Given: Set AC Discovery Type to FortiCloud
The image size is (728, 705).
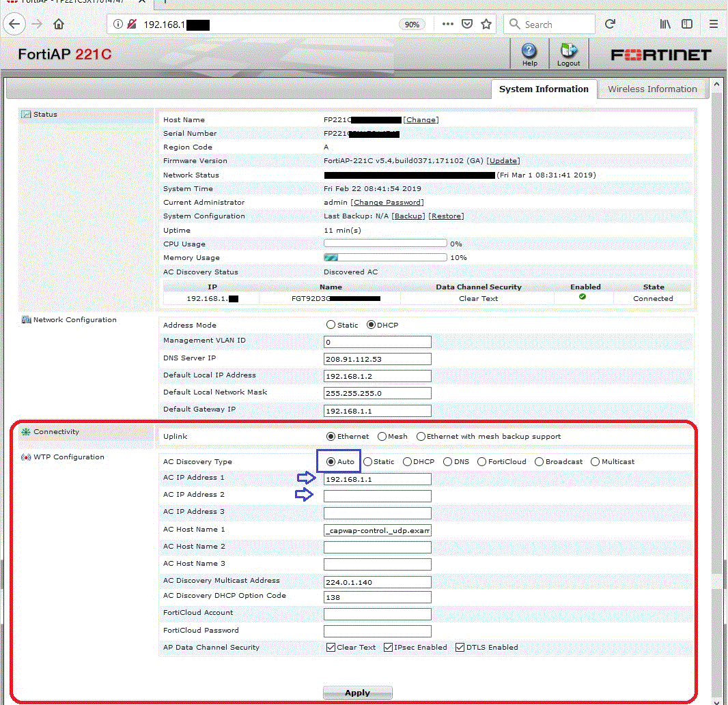Looking at the screenshot, I should tap(482, 462).
